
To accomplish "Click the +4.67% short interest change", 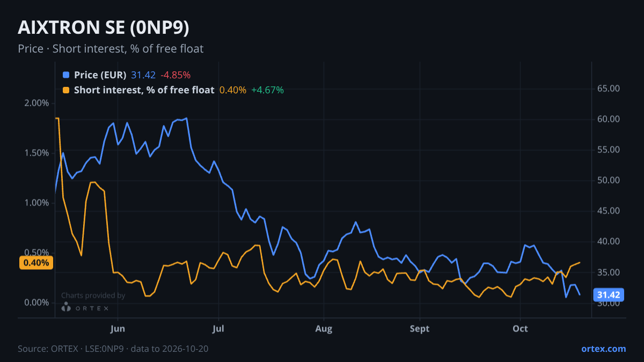I will pyautogui.click(x=267, y=90).
